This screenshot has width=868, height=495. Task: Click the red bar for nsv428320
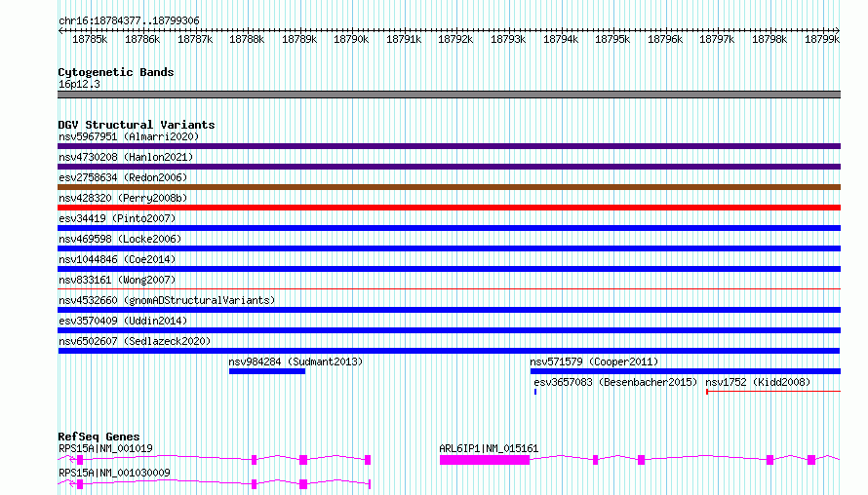point(449,208)
